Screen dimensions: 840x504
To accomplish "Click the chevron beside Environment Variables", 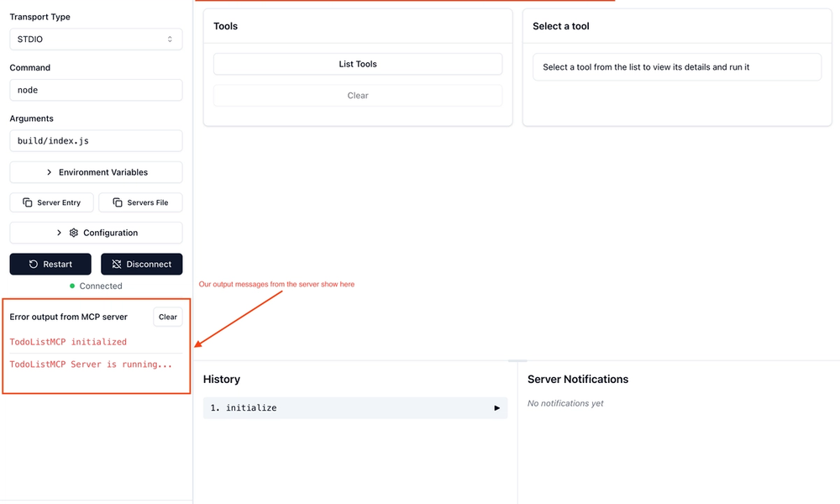I will click(x=50, y=172).
